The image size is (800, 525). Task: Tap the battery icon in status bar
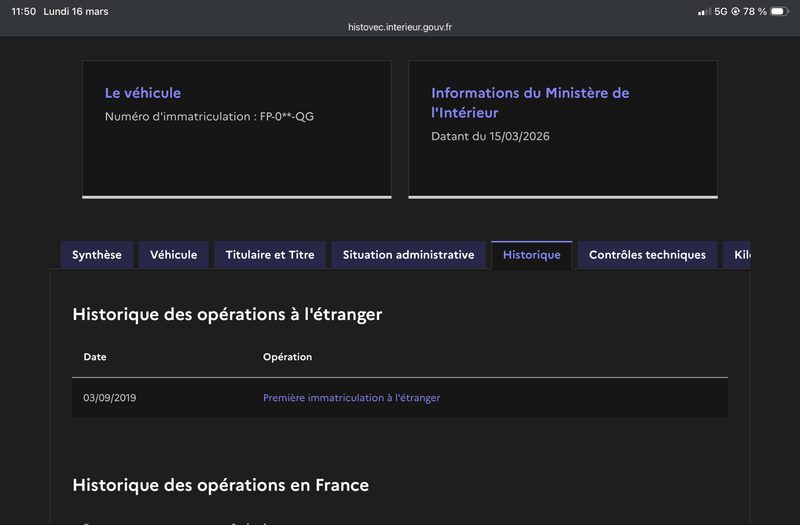pos(779,12)
